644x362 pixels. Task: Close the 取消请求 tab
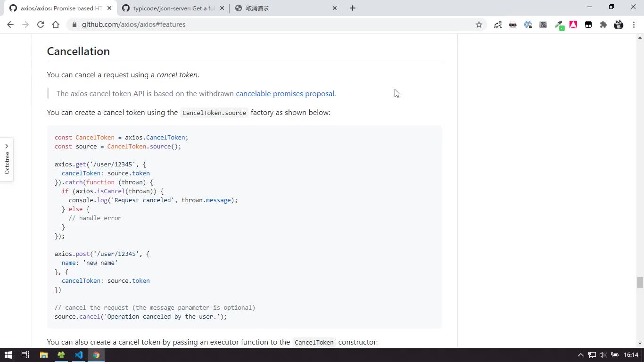[x=335, y=8]
